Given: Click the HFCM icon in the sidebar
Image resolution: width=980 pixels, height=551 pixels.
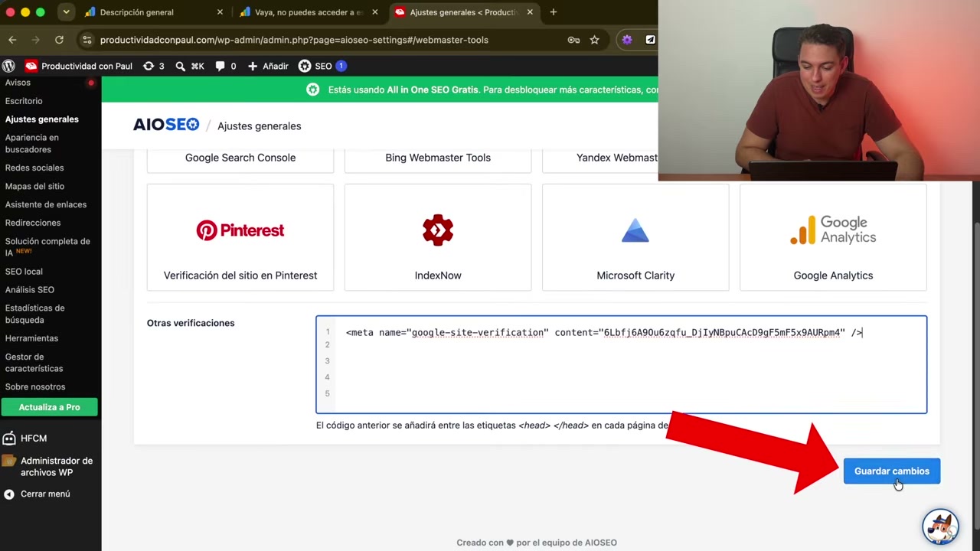Looking at the screenshot, I should (x=9, y=439).
